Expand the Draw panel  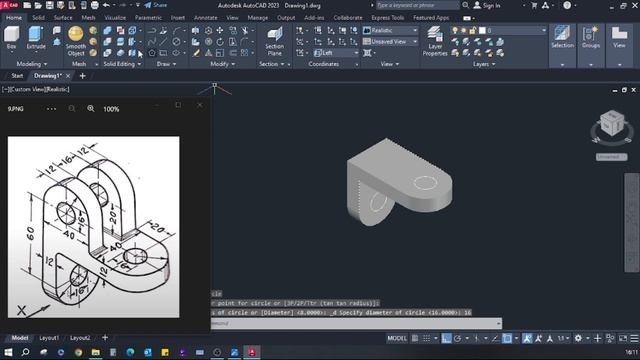(166, 64)
